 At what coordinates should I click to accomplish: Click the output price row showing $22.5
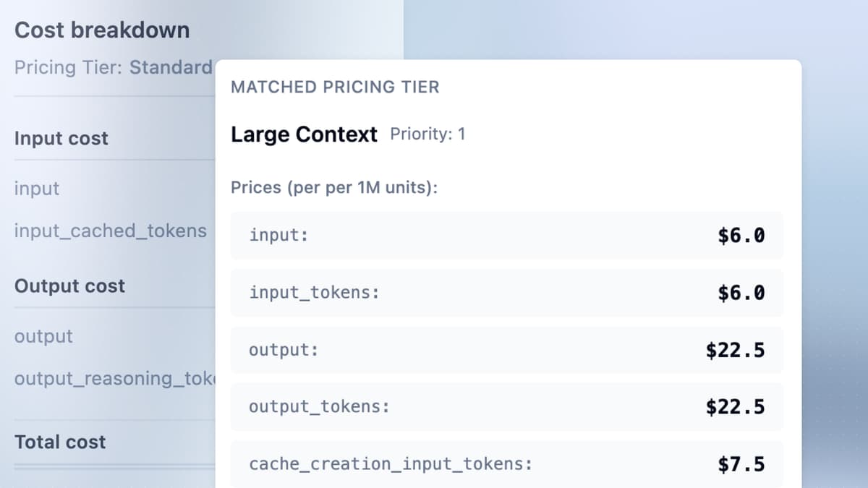pos(506,349)
